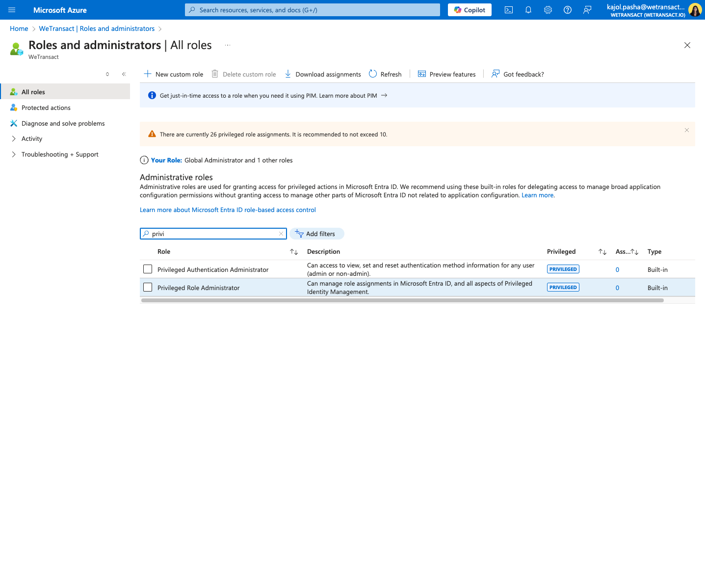Image resolution: width=705 pixels, height=588 pixels.
Task: Open Copilot from the header
Action: [x=470, y=10]
